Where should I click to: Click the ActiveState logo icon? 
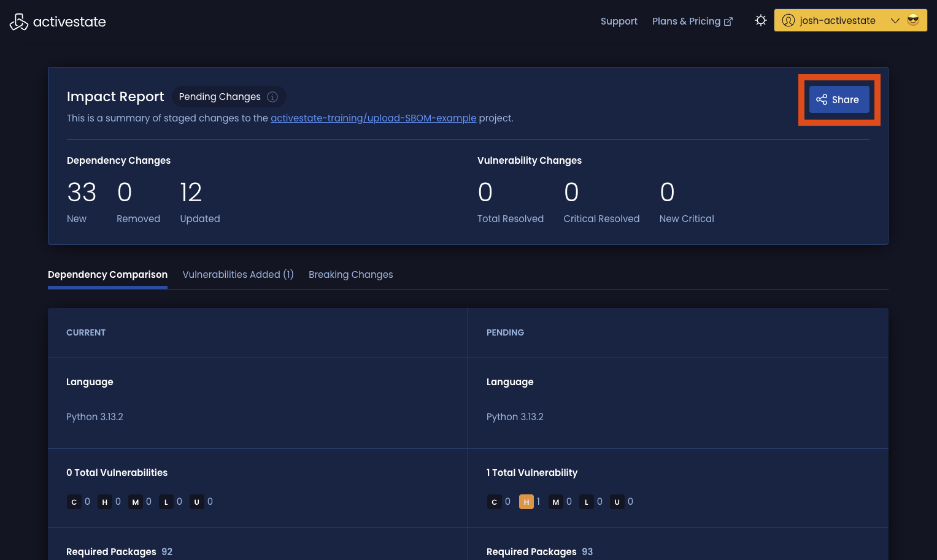(x=19, y=21)
